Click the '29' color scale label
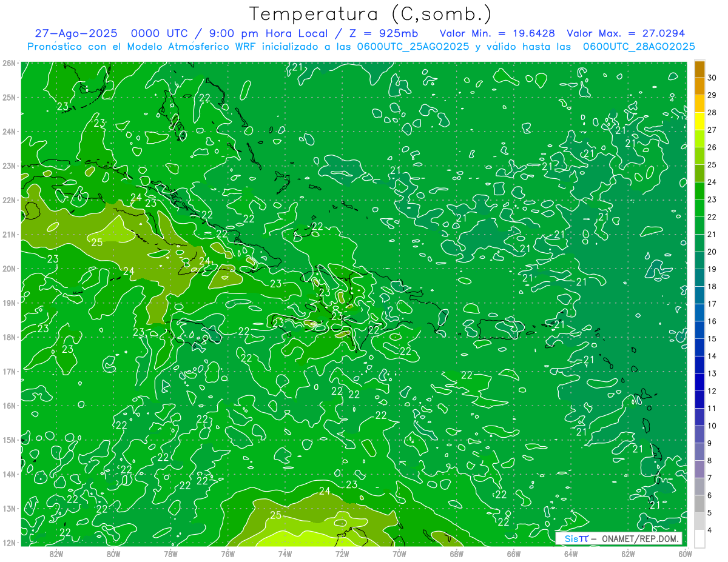This screenshot has height=562, width=728. [712, 95]
